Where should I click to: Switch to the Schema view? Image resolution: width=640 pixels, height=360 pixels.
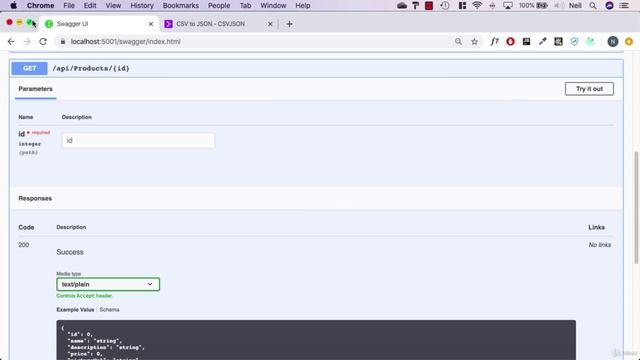pos(109,309)
